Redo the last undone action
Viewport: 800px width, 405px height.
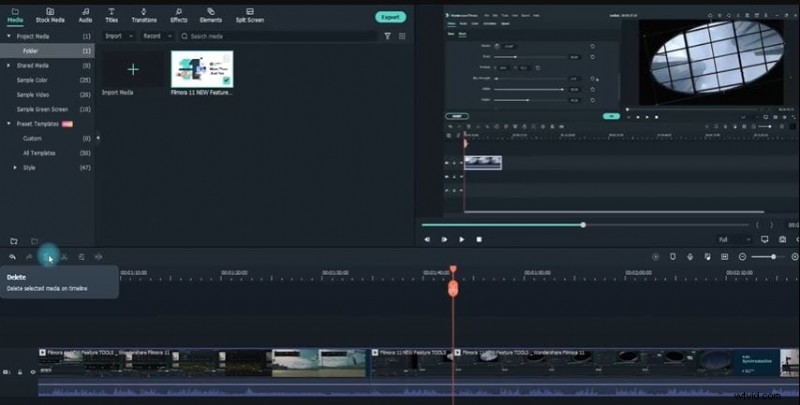click(x=29, y=257)
